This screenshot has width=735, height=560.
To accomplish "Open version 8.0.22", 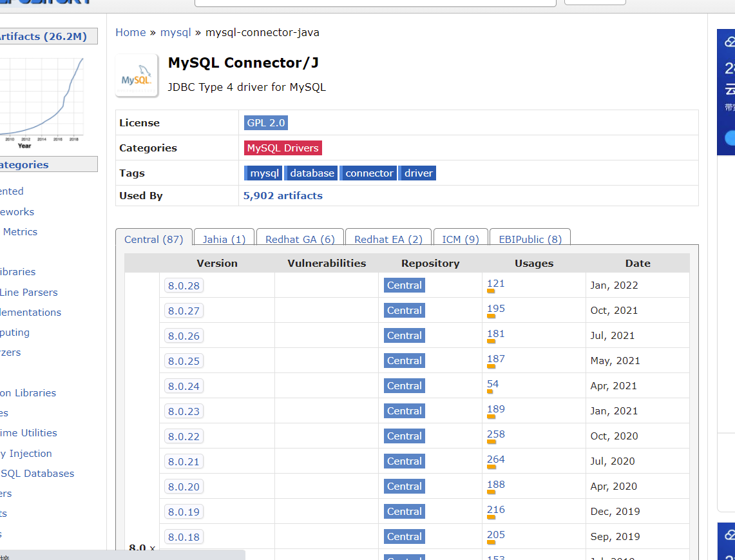I will coord(184,436).
